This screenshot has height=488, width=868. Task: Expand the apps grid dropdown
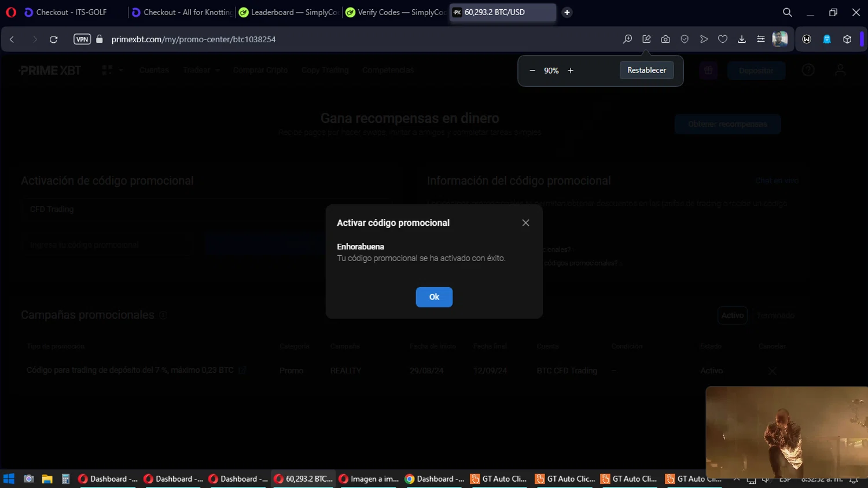coord(112,70)
